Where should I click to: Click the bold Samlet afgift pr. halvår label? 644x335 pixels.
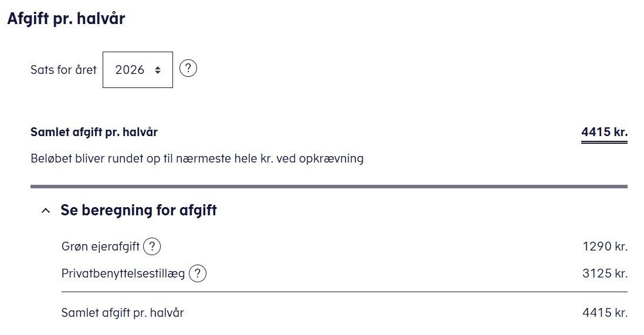pos(94,132)
